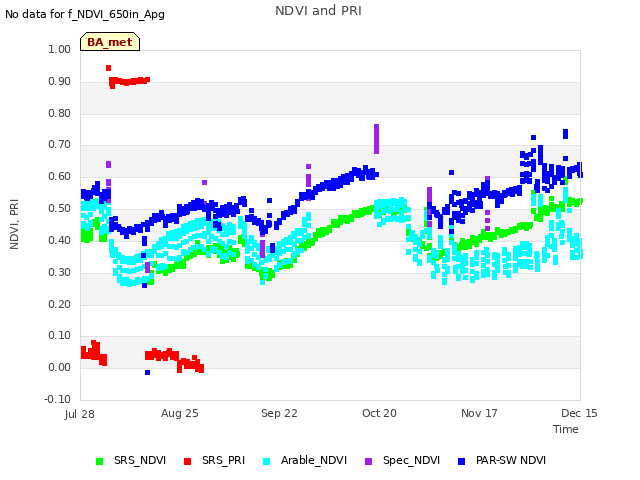
Task: Click the 0.00 y-axis tick label
Action: 60,367
